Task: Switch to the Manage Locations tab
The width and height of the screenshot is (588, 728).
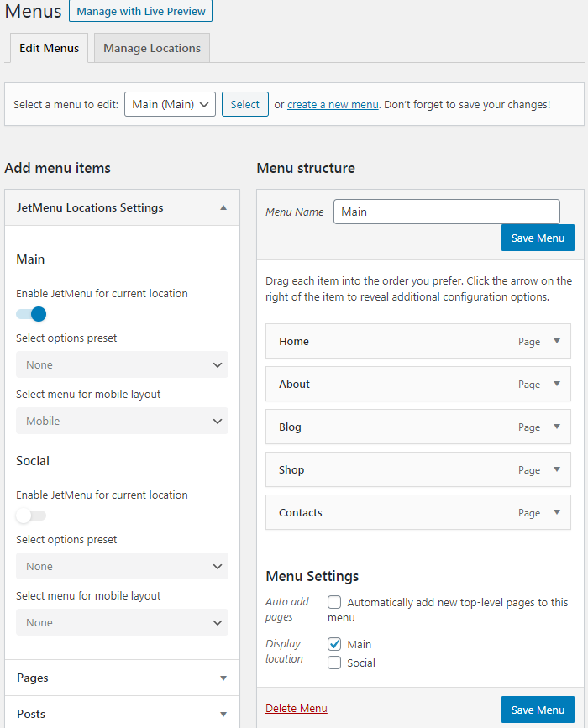Action: (152, 48)
